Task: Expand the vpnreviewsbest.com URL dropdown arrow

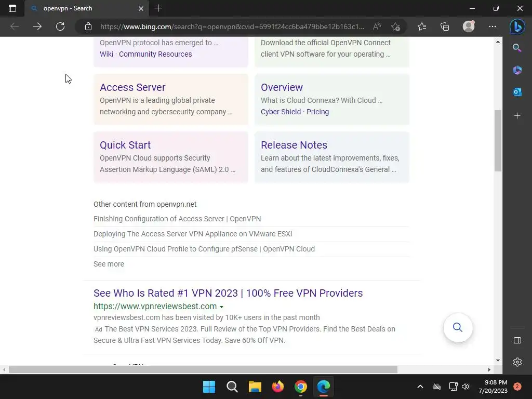Action: [221, 307]
